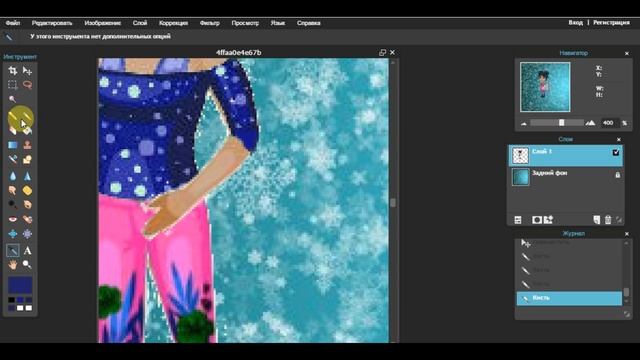Select the Magic Wand tool
The image size is (640, 360).
point(13,99)
